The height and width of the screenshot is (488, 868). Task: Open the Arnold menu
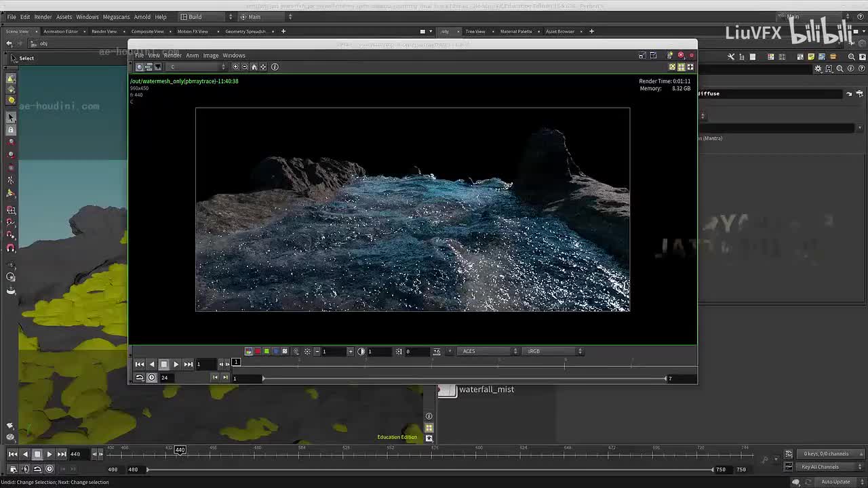[x=142, y=17]
